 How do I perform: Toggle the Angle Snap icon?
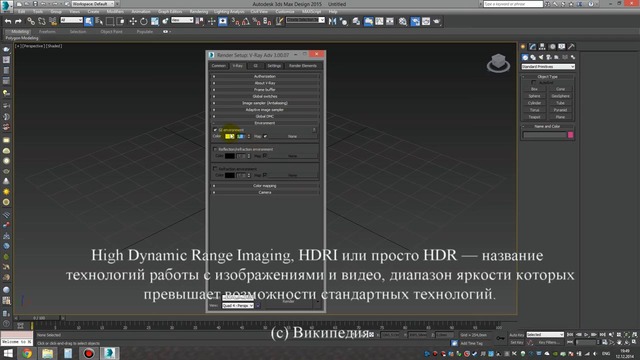point(246,21)
